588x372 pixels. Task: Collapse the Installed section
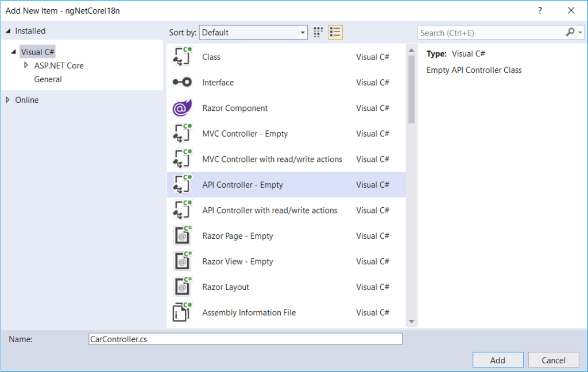point(8,31)
